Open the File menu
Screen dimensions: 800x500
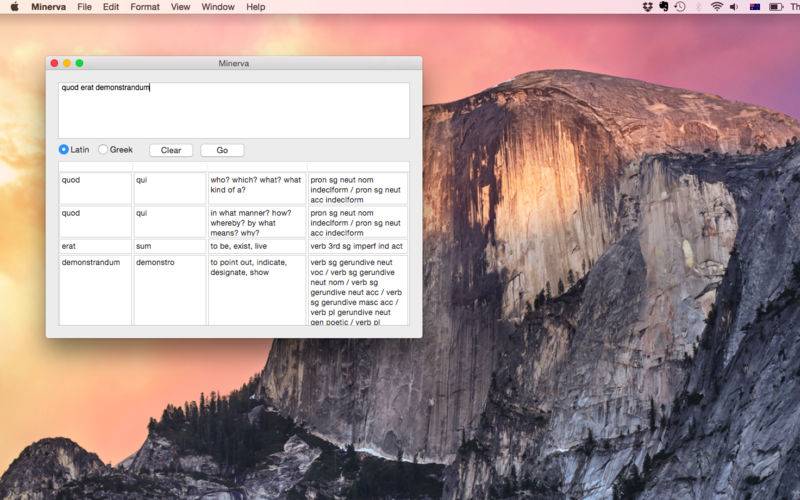click(x=84, y=7)
